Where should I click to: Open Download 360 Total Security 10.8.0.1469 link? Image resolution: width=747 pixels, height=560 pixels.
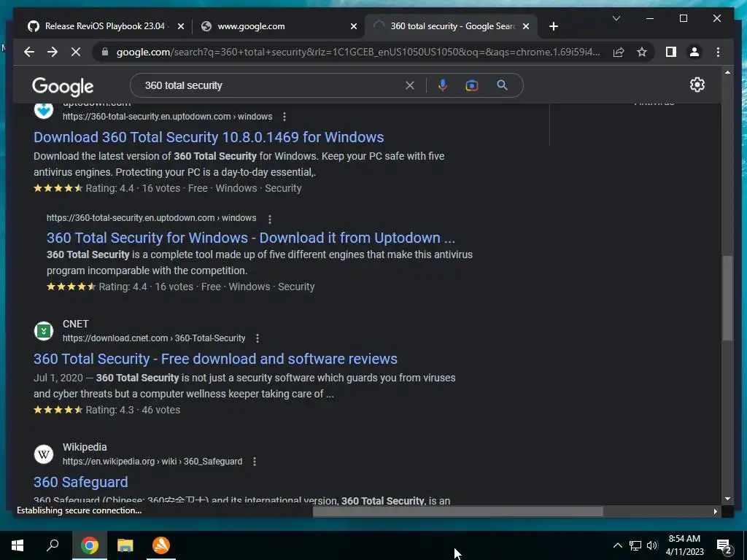click(209, 137)
